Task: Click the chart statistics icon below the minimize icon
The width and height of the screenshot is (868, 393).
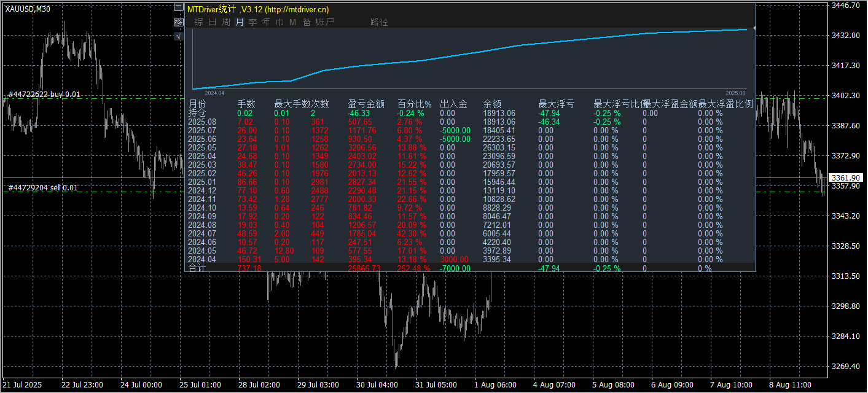Action: pyautogui.click(x=178, y=22)
